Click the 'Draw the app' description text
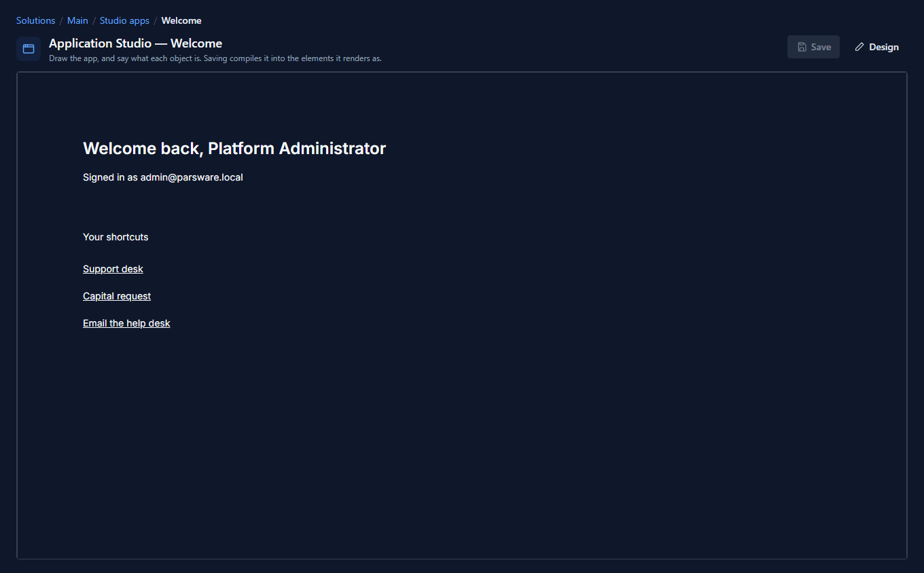This screenshot has height=573, width=924. [215, 58]
